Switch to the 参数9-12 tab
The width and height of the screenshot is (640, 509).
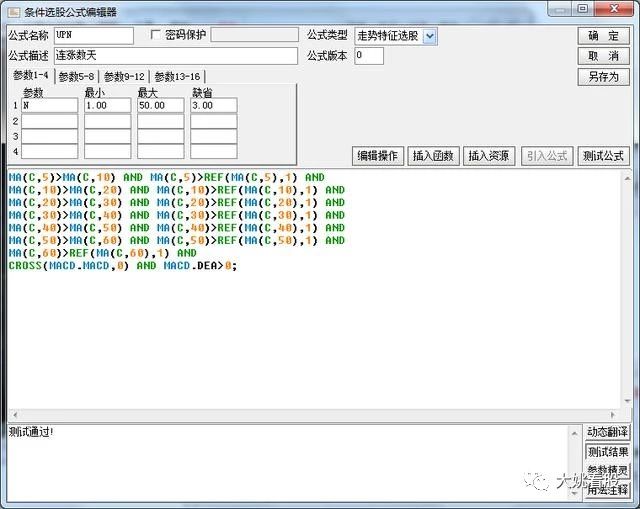click(x=124, y=76)
